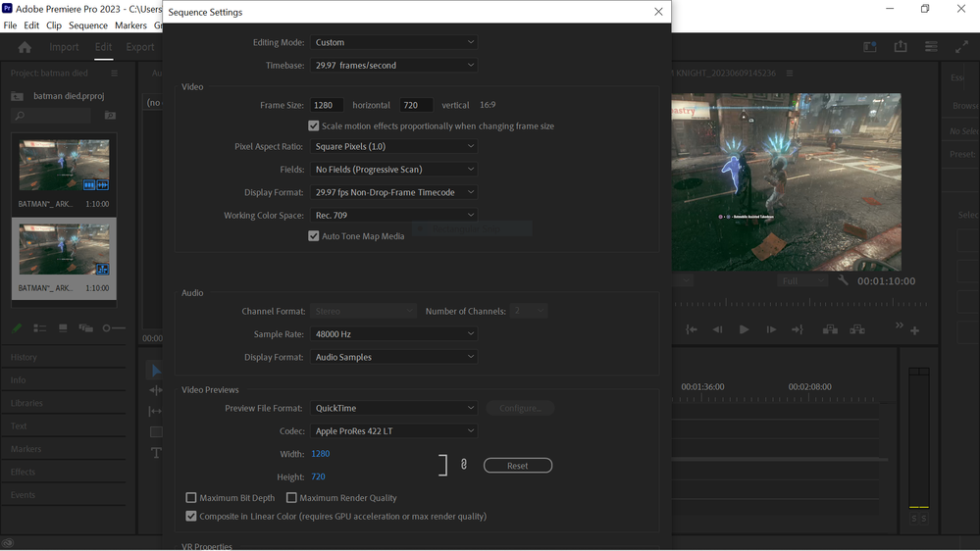This screenshot has height=551, width=980.
Task: Open the File menu
Action: (x=10, y=25)
